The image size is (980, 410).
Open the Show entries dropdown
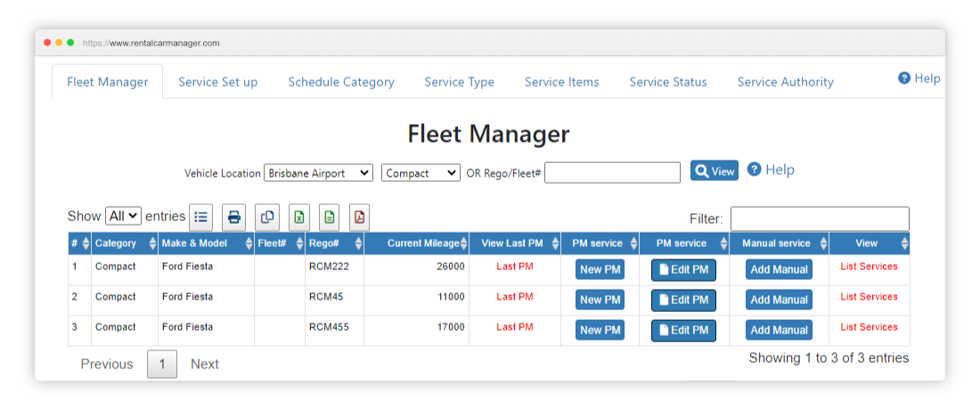pyautogui.click(x=124, y=217)
